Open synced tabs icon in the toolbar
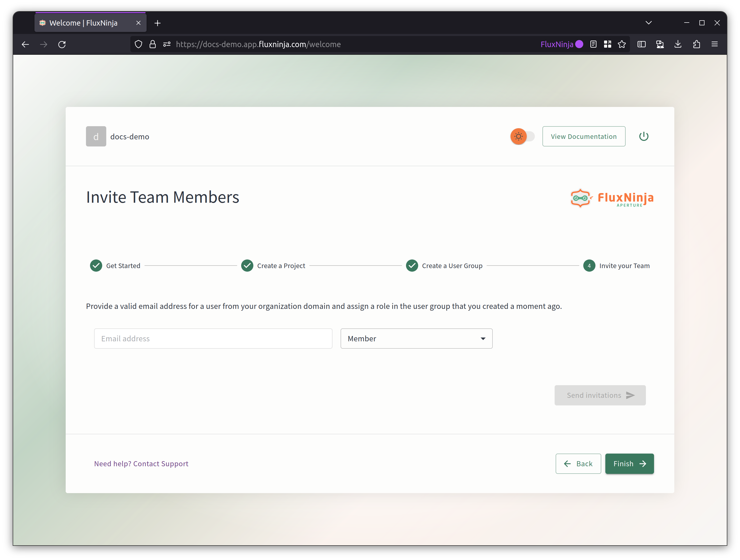The width and height of the screenshot is (740, 560). pos(660,44)
